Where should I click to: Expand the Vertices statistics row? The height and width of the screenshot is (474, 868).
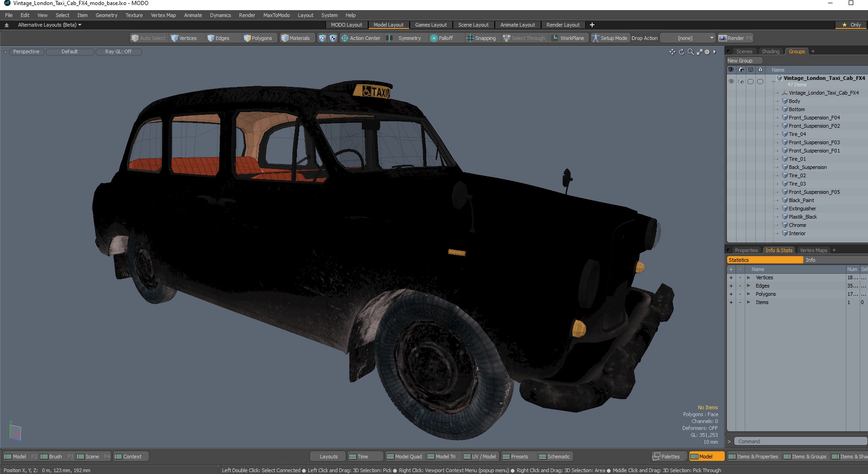[x=748, y=277]
